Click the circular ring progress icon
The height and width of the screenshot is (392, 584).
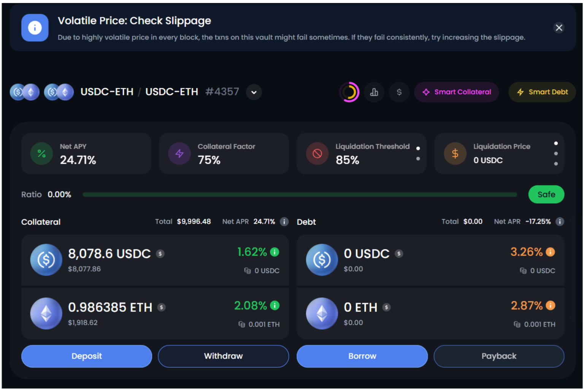pyautogui.click(x=349, y=92)
